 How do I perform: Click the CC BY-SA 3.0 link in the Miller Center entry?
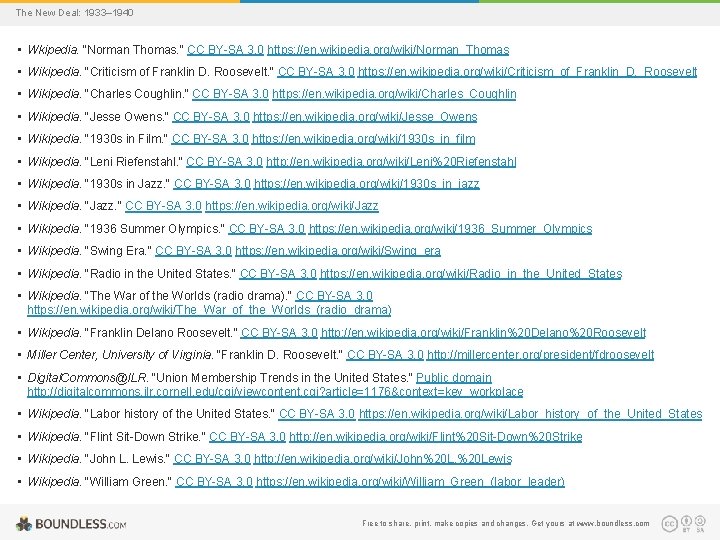click(385, 354)
